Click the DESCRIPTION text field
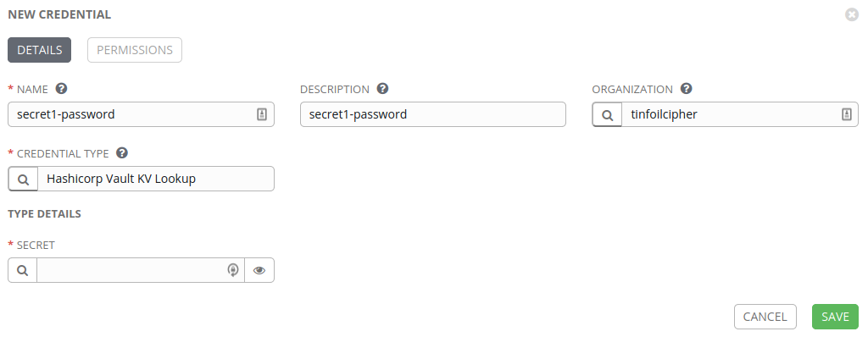Screen dimensions: 868x337 [433, 114]
